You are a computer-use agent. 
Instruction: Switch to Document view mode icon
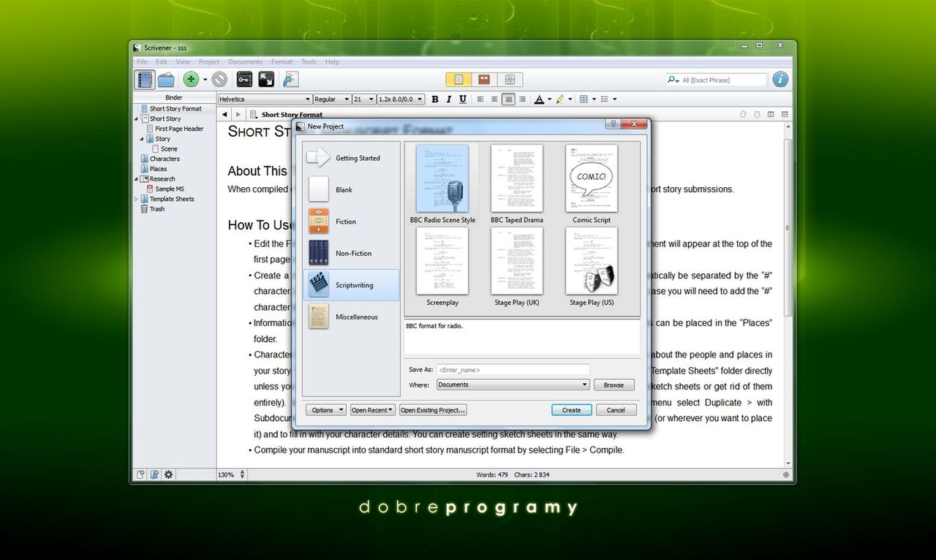[459, 79]
